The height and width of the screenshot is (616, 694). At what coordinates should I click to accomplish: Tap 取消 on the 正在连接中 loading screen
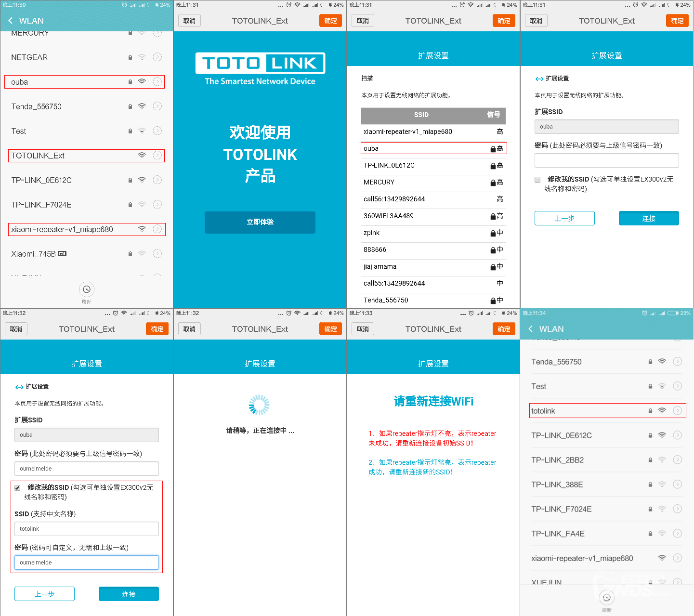point(189,329)
